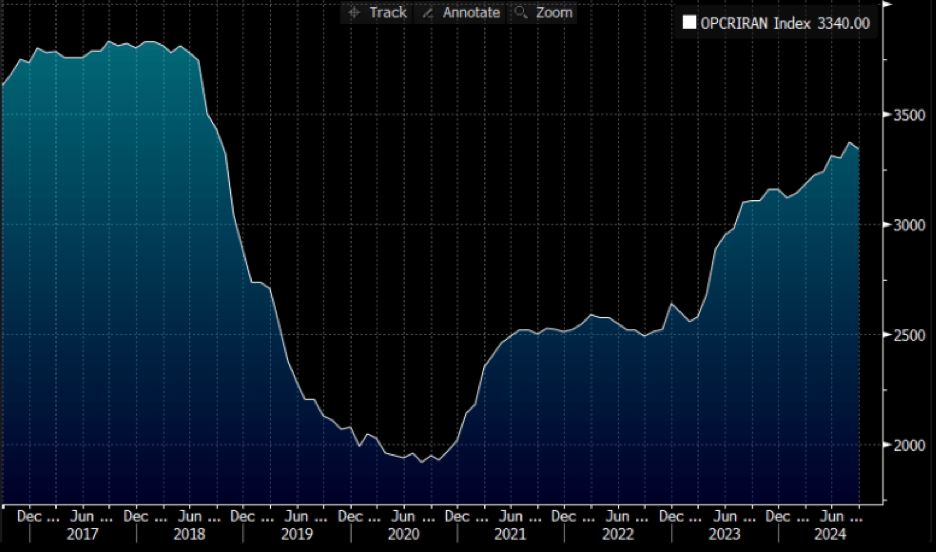This screenshot has width=936, height=552.
Task: Click the 3500 y-axis label
Action: [x=909, y=115]
